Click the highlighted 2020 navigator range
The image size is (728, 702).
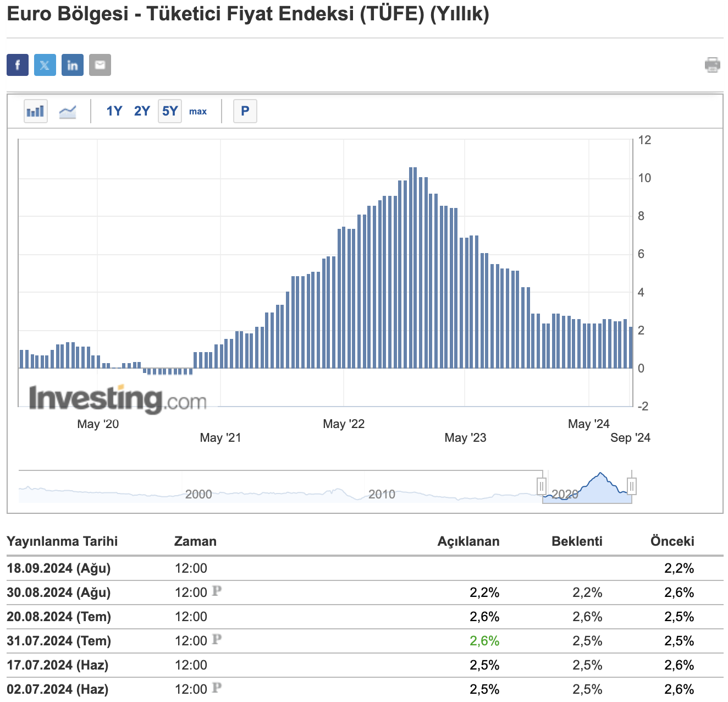[587, 487]
